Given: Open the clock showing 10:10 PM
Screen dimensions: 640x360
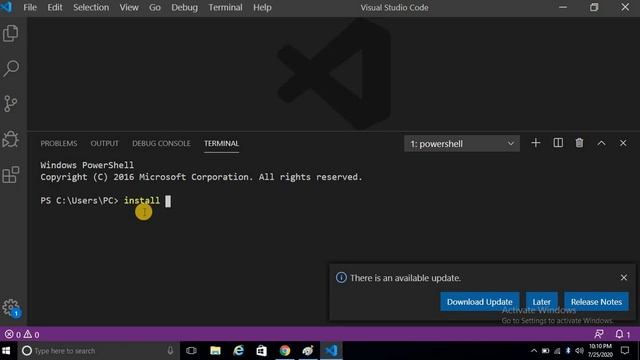Looking at the screenshot, I should click(600, 351).
